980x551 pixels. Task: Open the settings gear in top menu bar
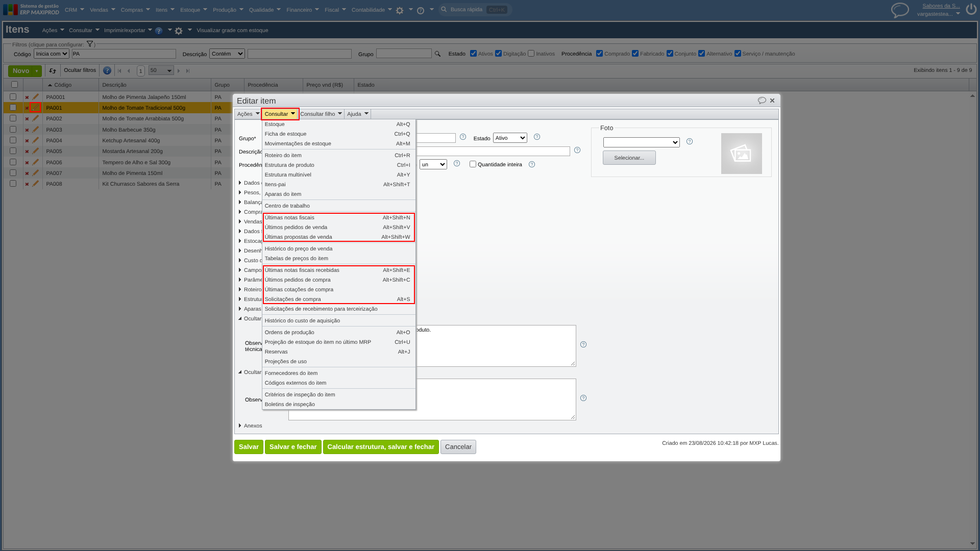tap(400, 10)
